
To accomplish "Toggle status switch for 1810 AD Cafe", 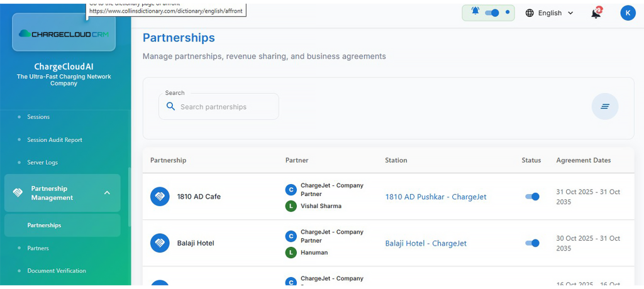I will (x=532, y=197).
